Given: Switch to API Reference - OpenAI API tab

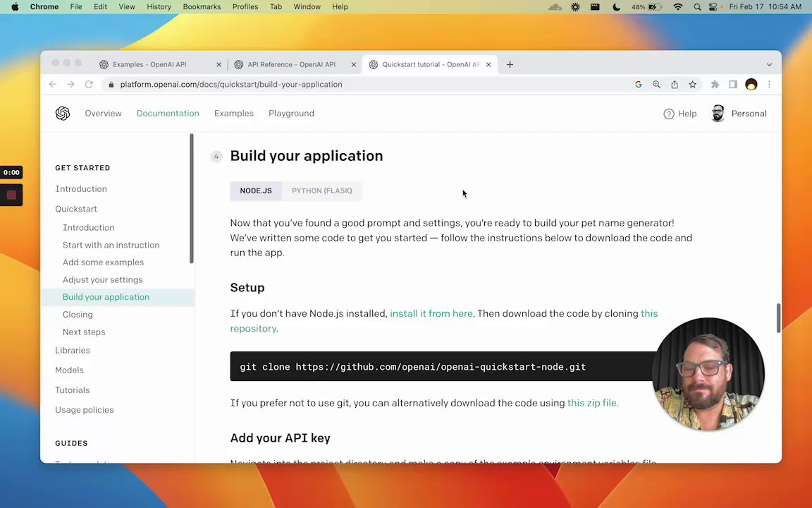Looking at the screenshot, I should pos(291,64).
